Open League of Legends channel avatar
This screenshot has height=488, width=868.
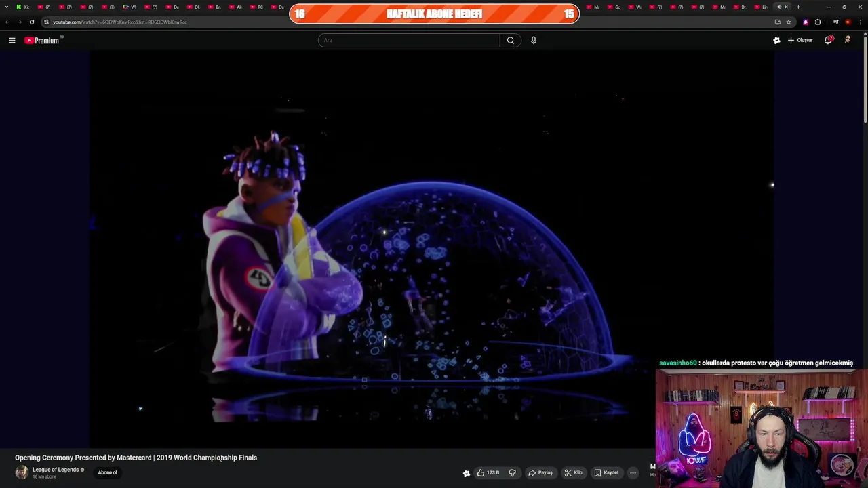tap(22, 472)
